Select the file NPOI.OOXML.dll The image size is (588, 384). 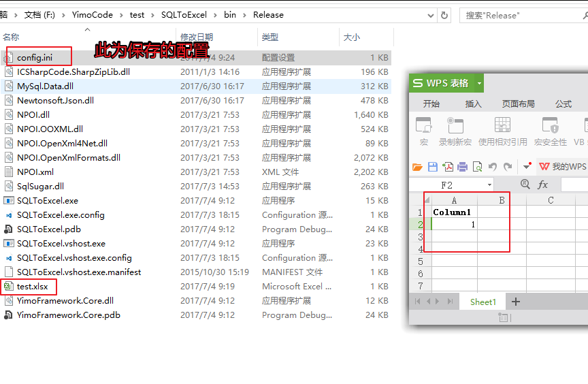[50, 129]
